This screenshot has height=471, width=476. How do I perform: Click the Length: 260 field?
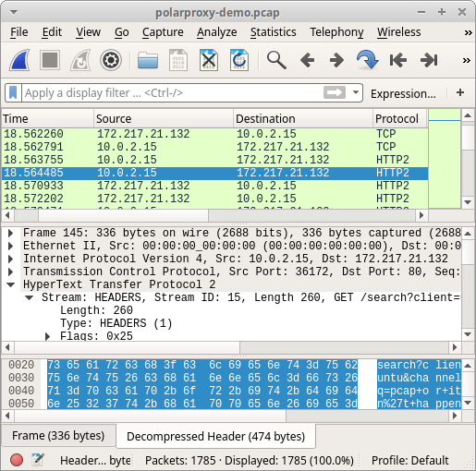96,310
